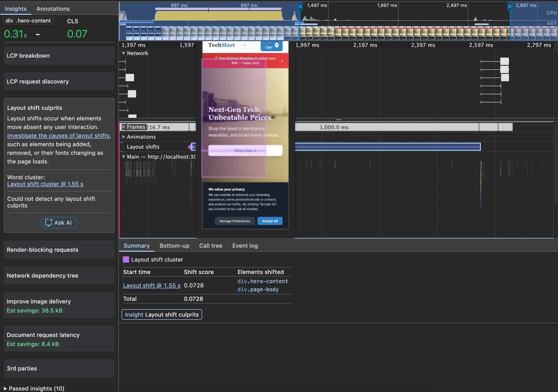
Task: Click the Est savings: 36.5 kB text
Action: [34, 311]
